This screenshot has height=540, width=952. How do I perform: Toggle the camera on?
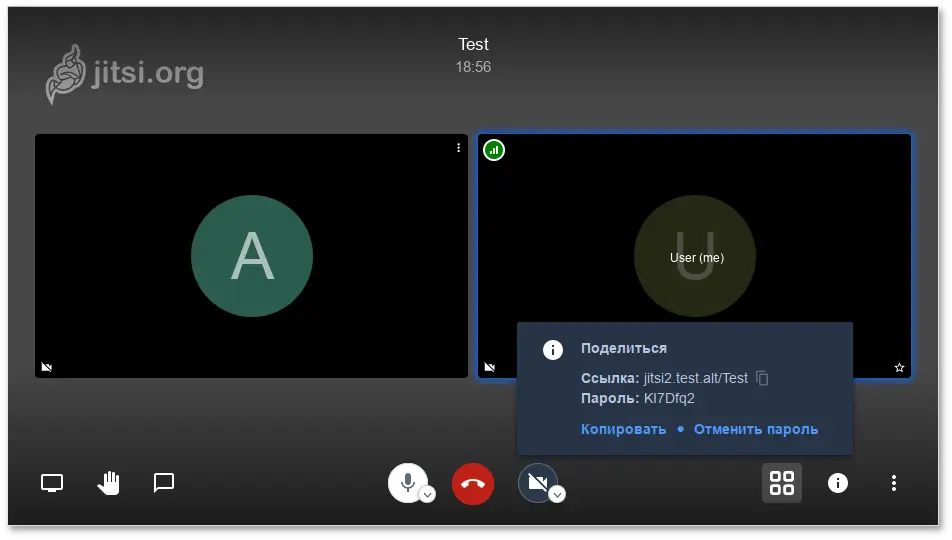[537, 483]
